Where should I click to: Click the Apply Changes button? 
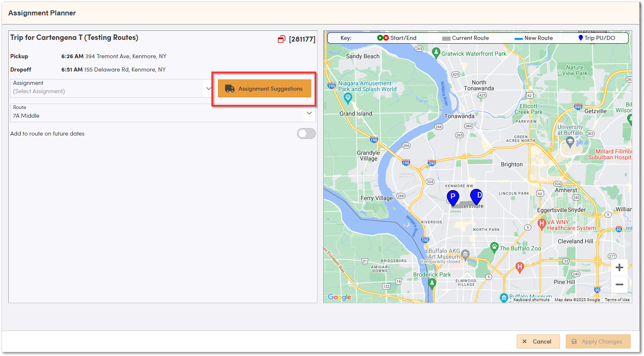[x=598, y=341]
